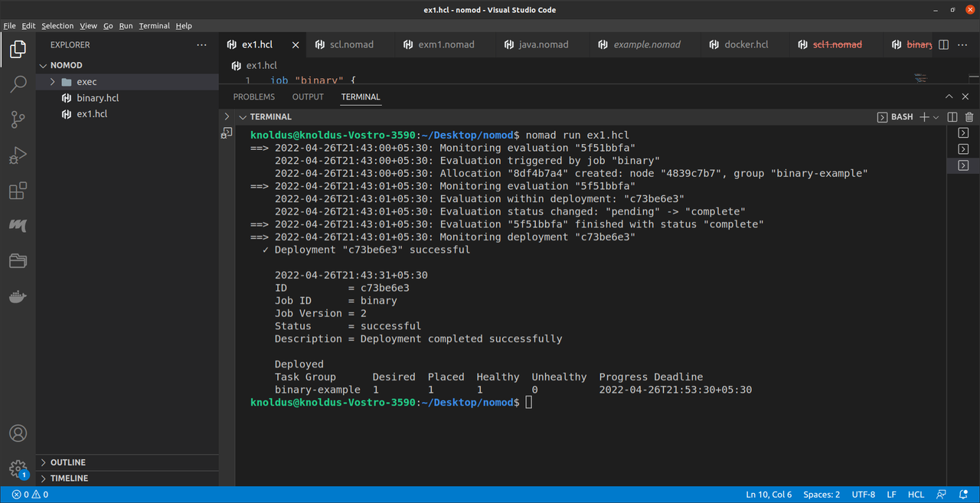Close the terminal panel
The width and height of the screenshot is (980, 503).
[x=966, y=97]
